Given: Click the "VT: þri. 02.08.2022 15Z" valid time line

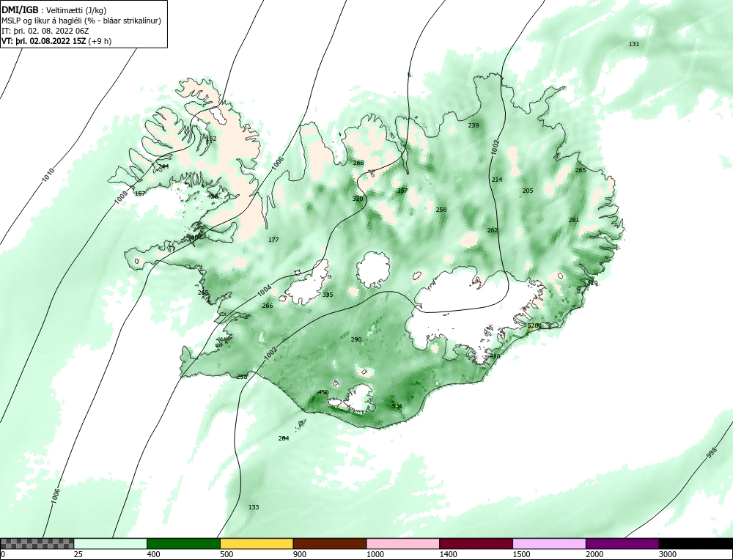Looking at the screenshot, I should point(56,41).
